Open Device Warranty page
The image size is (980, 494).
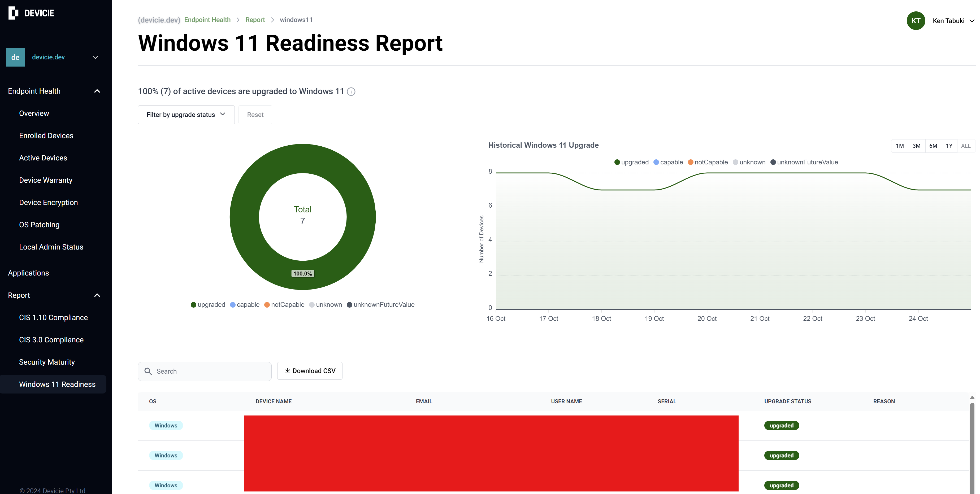(46, 180)
